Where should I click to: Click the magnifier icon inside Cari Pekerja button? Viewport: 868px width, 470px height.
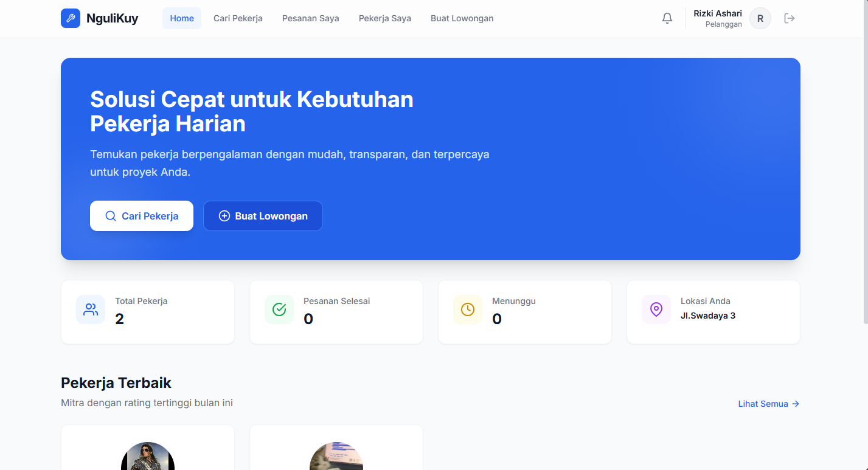point(110,216)
